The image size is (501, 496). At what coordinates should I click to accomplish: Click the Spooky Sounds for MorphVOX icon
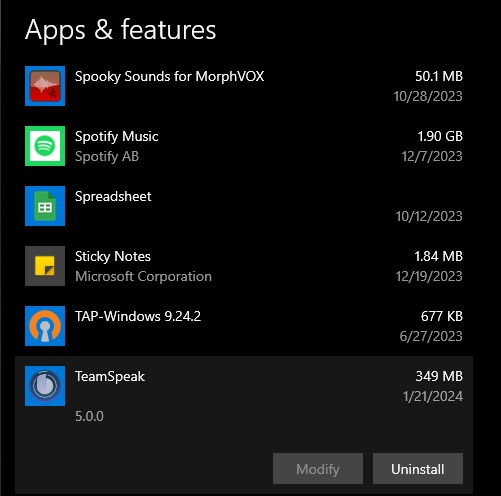[45, 86]
